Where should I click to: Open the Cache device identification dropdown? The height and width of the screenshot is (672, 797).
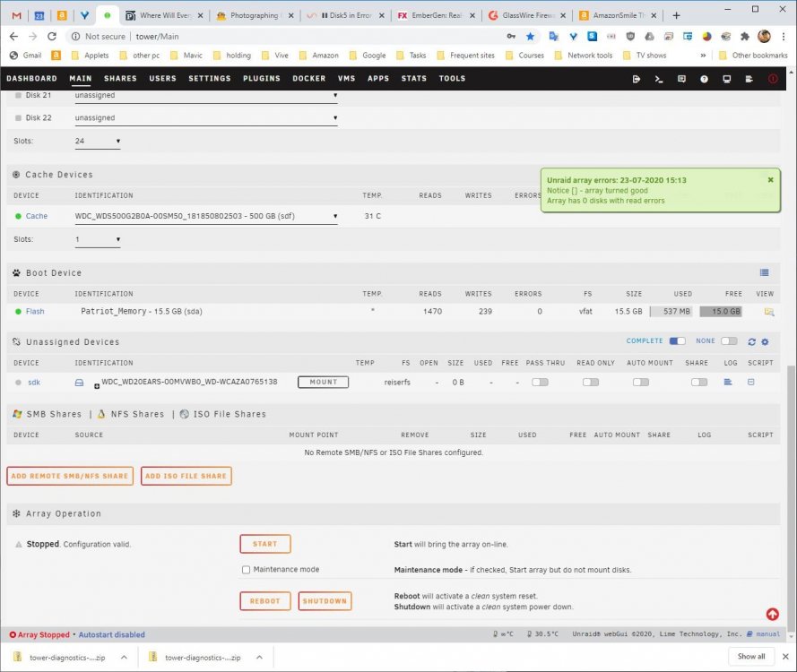click(206, 216)
